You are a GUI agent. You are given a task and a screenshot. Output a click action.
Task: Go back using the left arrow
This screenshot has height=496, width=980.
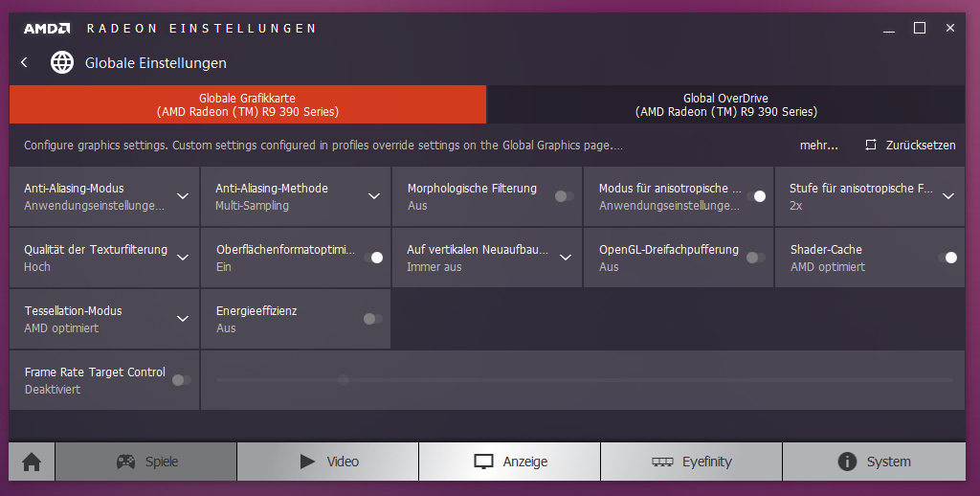[x=24, y=62]
